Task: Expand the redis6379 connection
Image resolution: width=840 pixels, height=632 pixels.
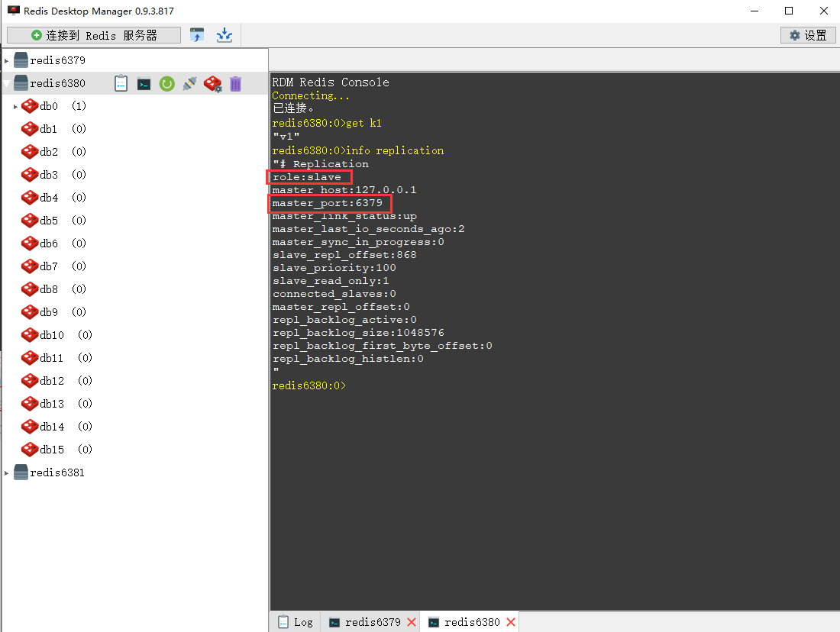Action: click(6, 60)
